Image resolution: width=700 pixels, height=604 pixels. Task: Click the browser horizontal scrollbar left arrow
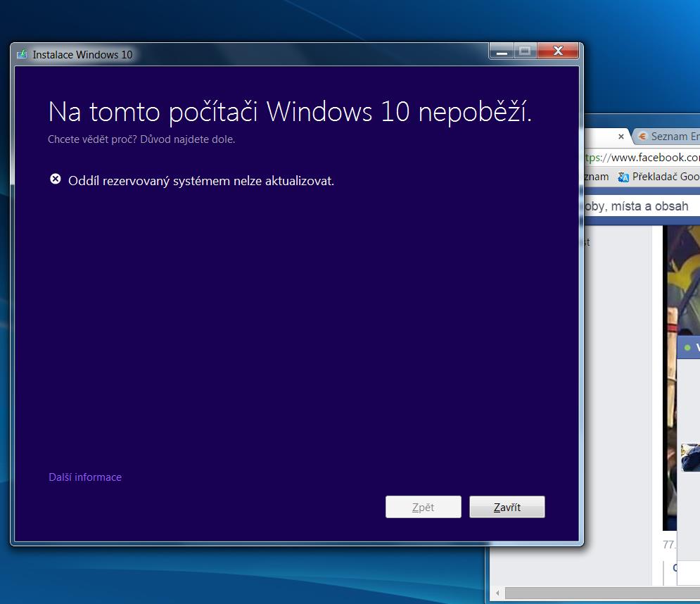(x=497, y=593)
